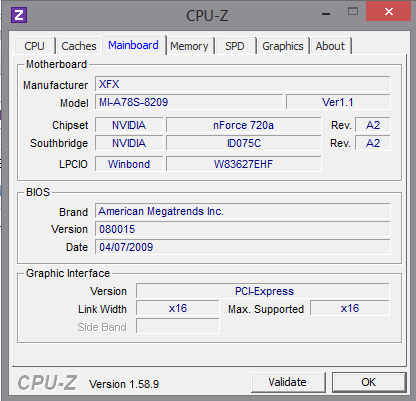Click the Validate button
416x401 pixels.
coord(288,382)
